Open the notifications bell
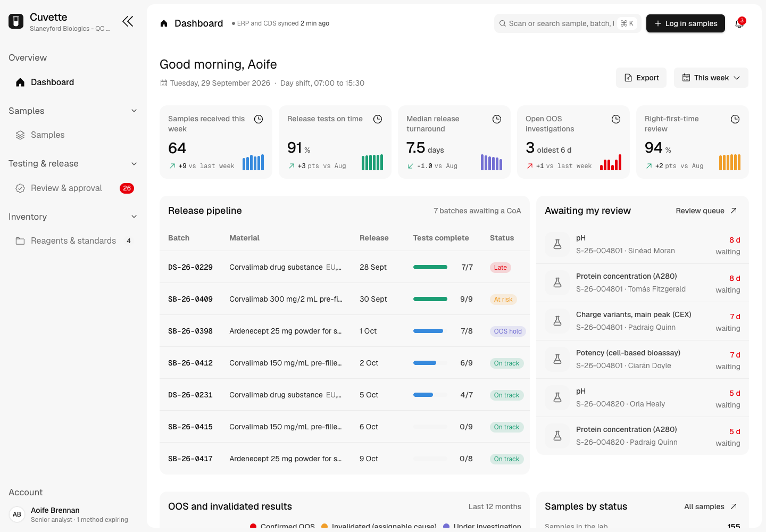Screen dimensions: 766x532 click(x=739, y=23)
